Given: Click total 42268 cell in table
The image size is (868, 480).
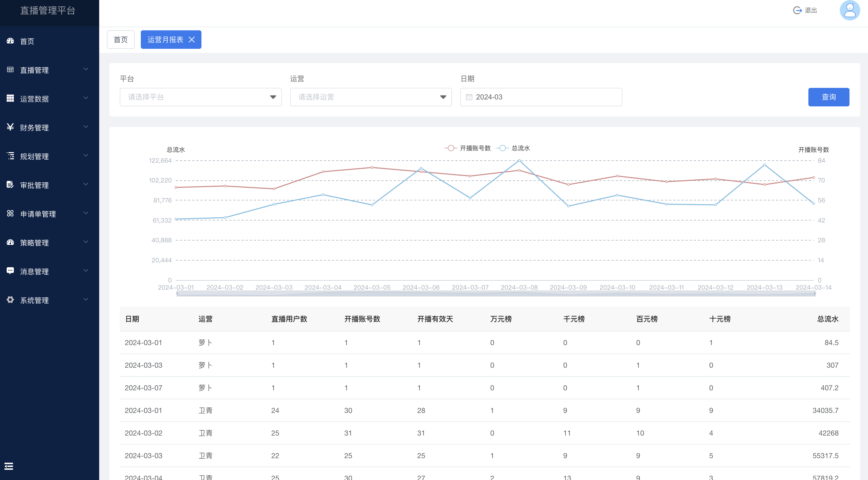Looking at the screenshot, I should [x=828, y=433].
